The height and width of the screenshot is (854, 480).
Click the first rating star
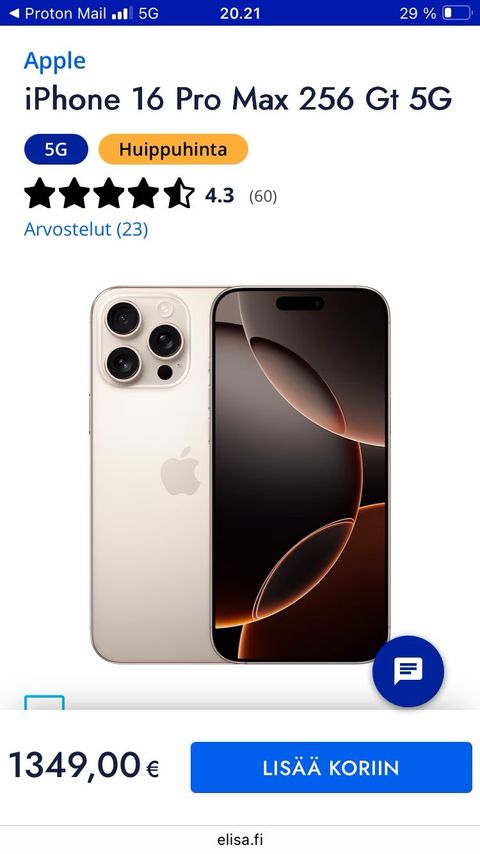[40, 193]
